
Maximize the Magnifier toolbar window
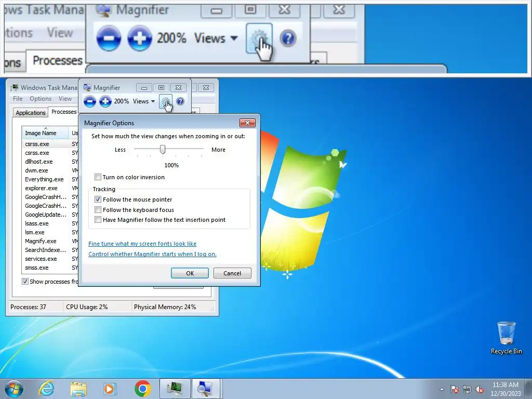[161, 87]
